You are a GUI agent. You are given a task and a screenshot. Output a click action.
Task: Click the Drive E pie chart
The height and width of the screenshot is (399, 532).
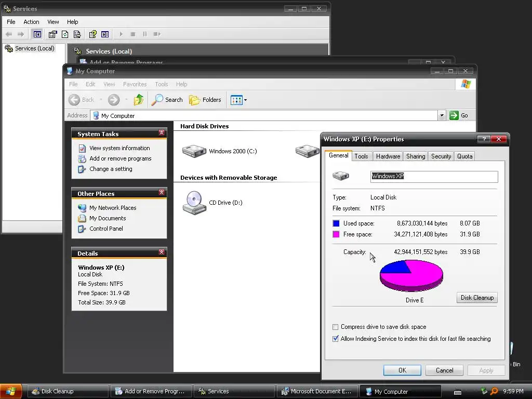coord(411,275)
